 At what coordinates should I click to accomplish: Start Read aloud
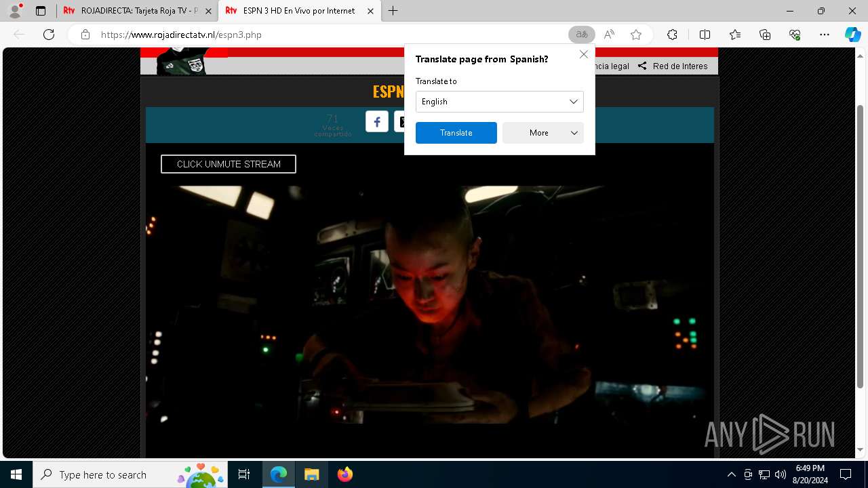(x=609, y=35)
